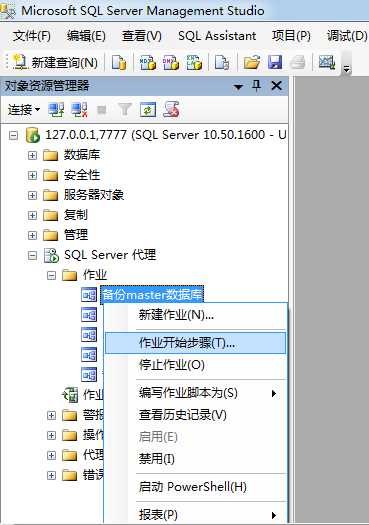Click the Database Engine Query toolbar icon
The height and width of the screenshot is (525, 369).
[x=119, y=62]
